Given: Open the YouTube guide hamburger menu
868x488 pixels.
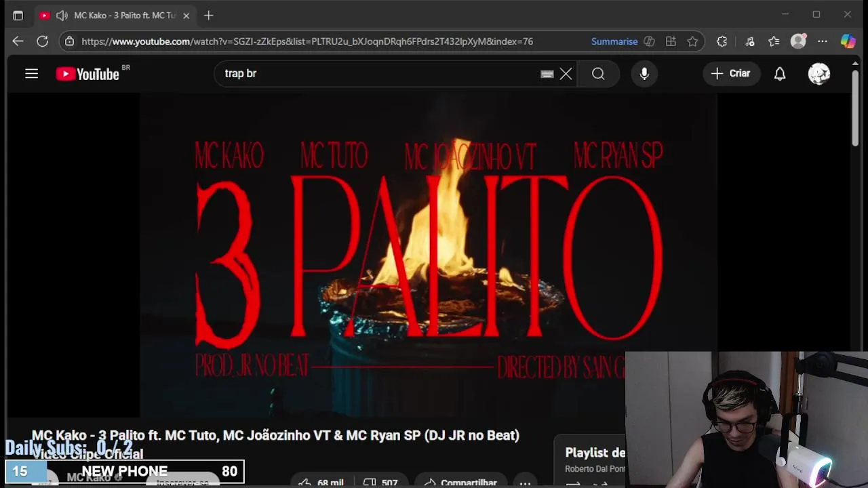Looking at the screenshot, I should coord(31,73).
